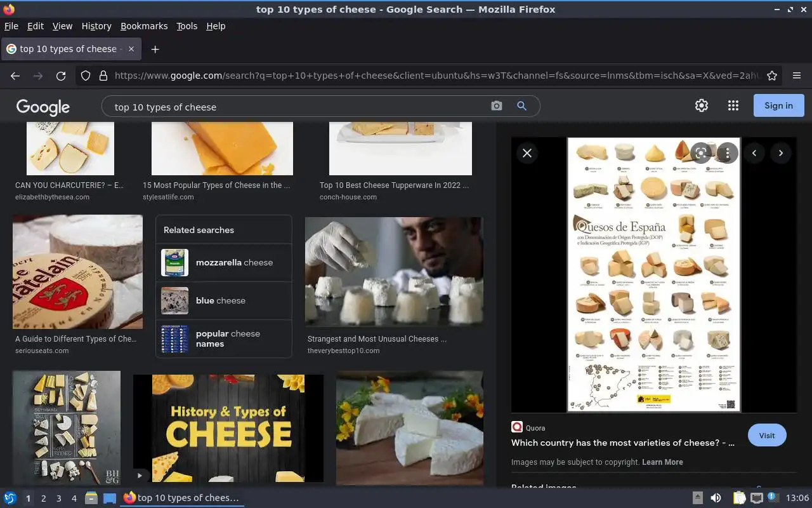Open the Firefox hamburger application menu

tap(797, 76)
